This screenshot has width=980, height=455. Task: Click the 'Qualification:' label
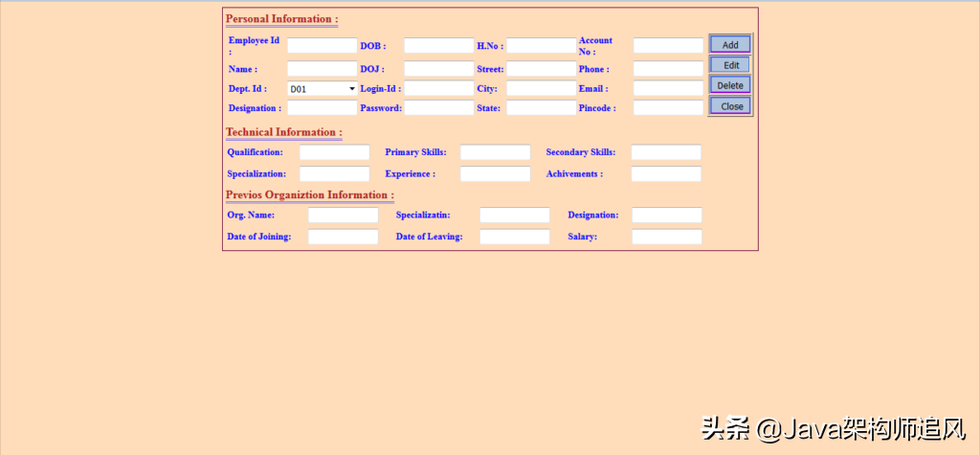(255, 152)
